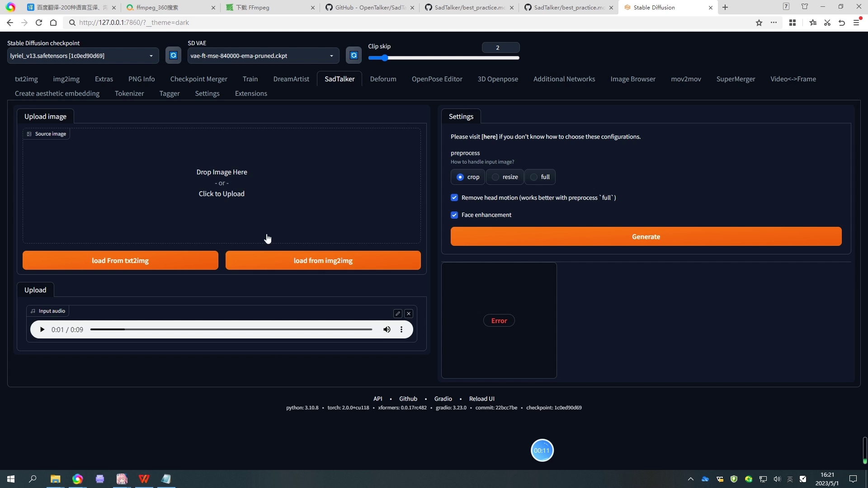Screen dimensions: 868x488
Task: Expand Stable Diffusion checkpoint dropdown
Action: pos(83,56)
